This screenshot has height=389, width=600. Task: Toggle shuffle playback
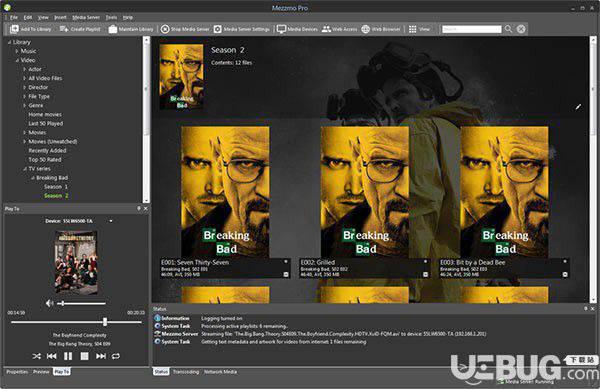pyautogui.click(x=36, y=356)
